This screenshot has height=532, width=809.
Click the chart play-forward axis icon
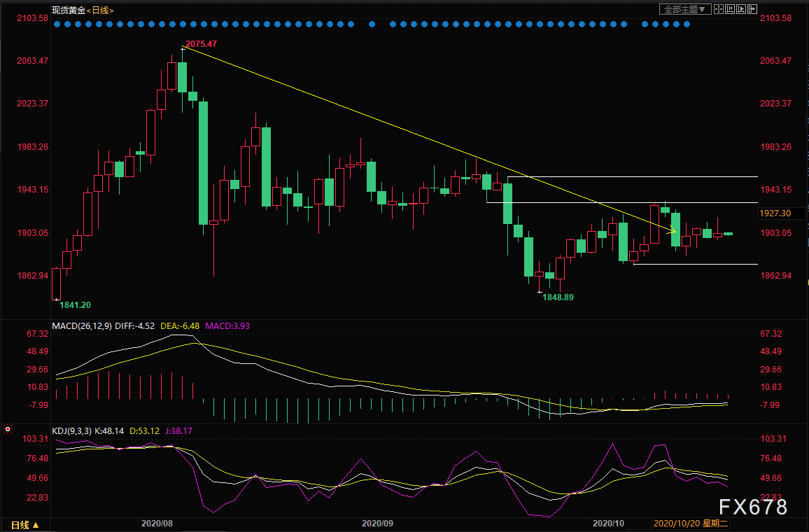click(741, 9)
